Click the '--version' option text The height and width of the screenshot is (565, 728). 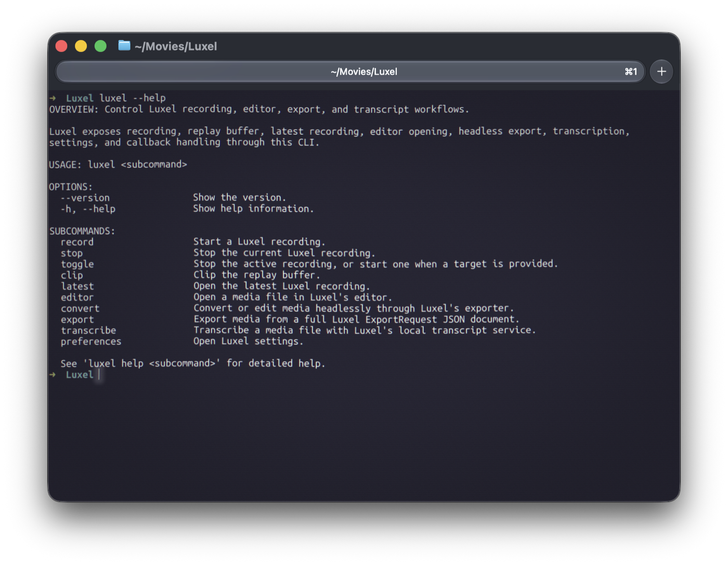click(x=85, y=198)
